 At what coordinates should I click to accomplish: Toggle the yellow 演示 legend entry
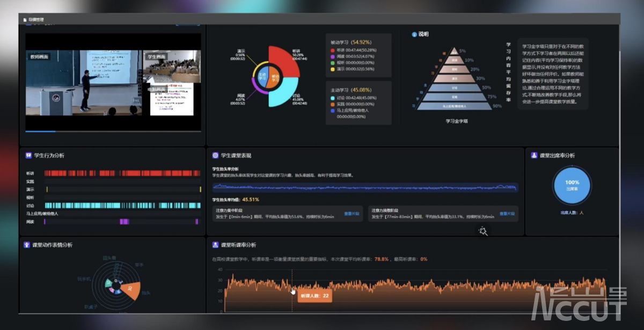click(x=333, y=69)
